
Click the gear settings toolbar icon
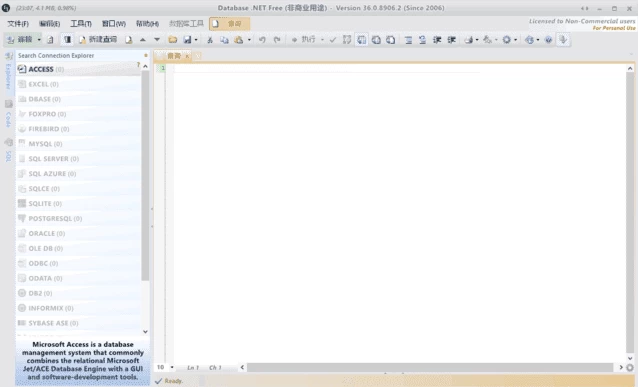click(x=507, y=39)
